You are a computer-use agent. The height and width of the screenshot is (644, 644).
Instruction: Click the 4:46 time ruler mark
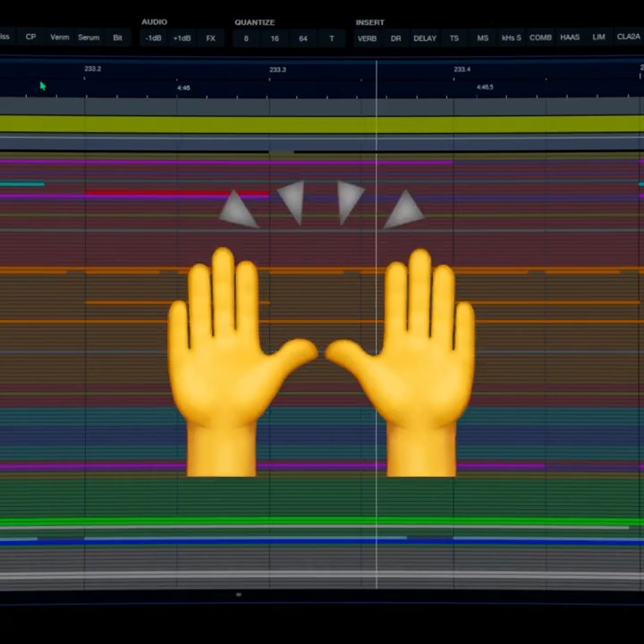point(183,88)
